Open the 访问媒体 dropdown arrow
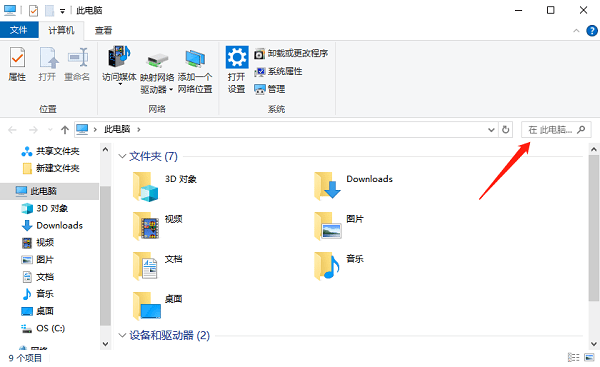The height and width of the screenshot is (367, 600). tap(120, 84)
